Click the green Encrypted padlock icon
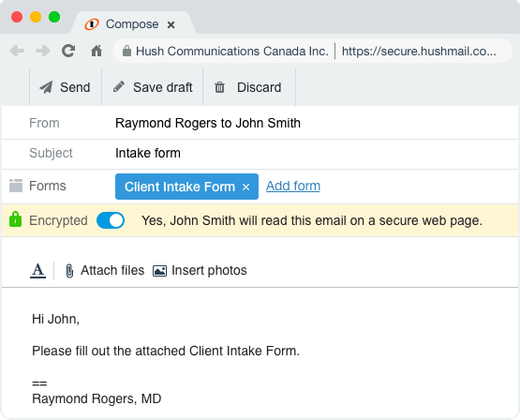This screenshot has height=420, width=520. coord(15,219)
